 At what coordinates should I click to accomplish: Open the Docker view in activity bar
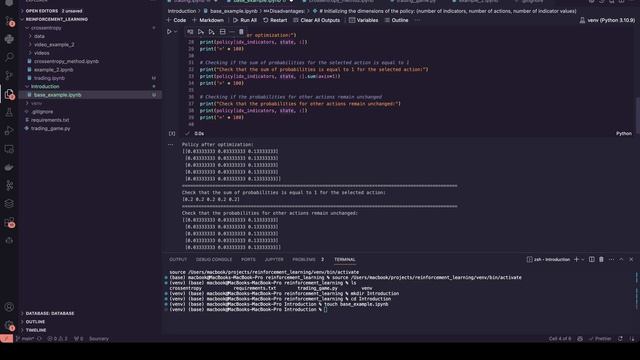9,167
